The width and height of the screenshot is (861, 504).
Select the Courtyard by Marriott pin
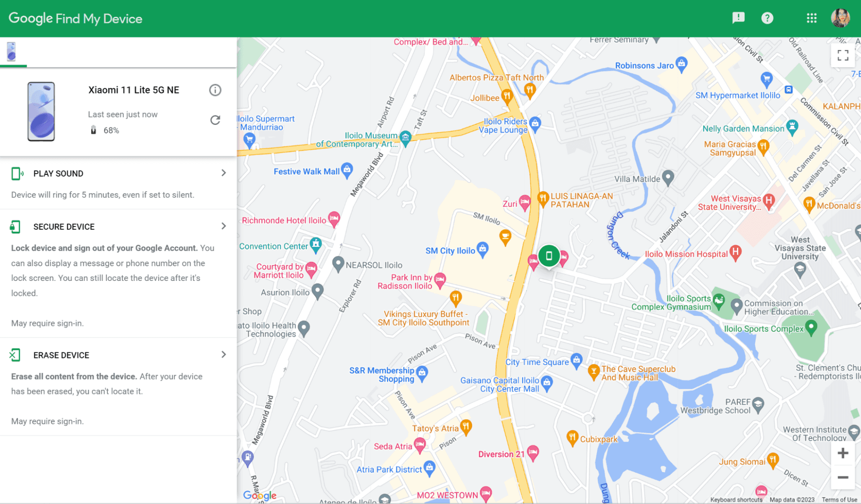(x=311, y=270)
